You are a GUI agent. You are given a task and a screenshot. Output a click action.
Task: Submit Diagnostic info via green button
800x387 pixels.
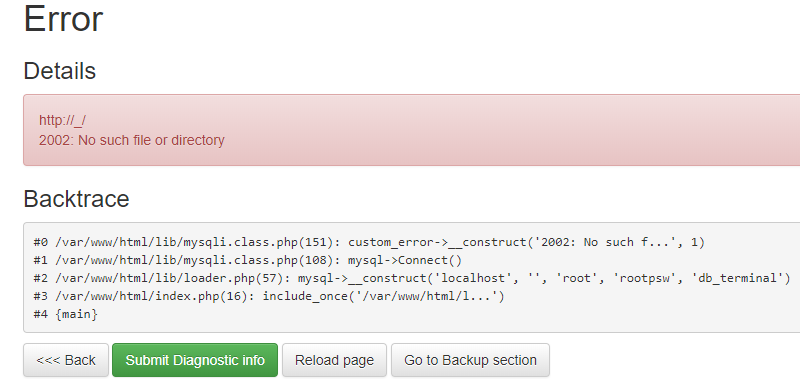[x=195, y=360]
